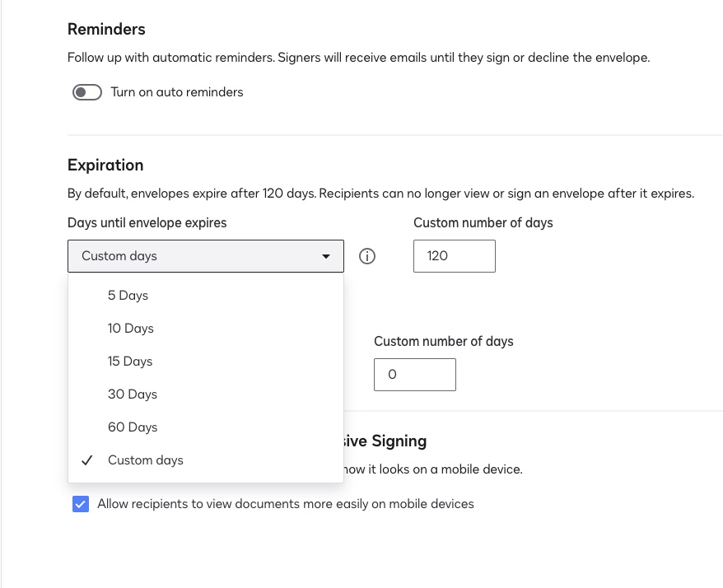
Task: Click the dropdown chevron arrow
Action: point(327,256)
